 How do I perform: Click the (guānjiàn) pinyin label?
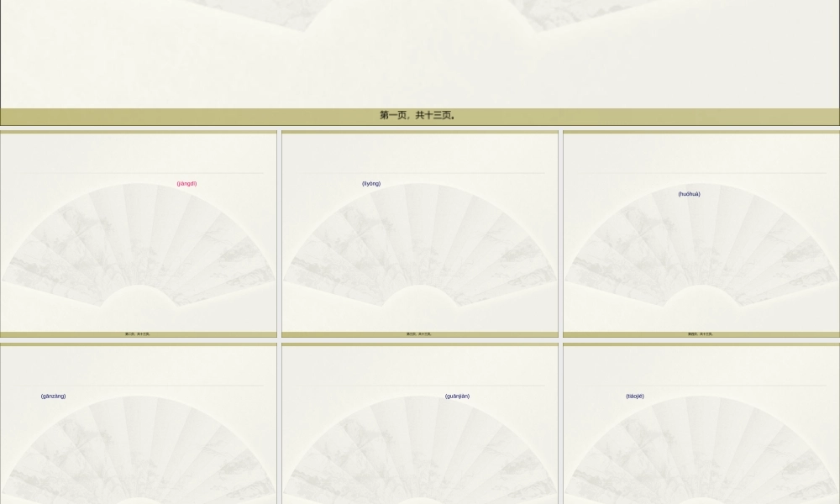[x=457, y=396]
